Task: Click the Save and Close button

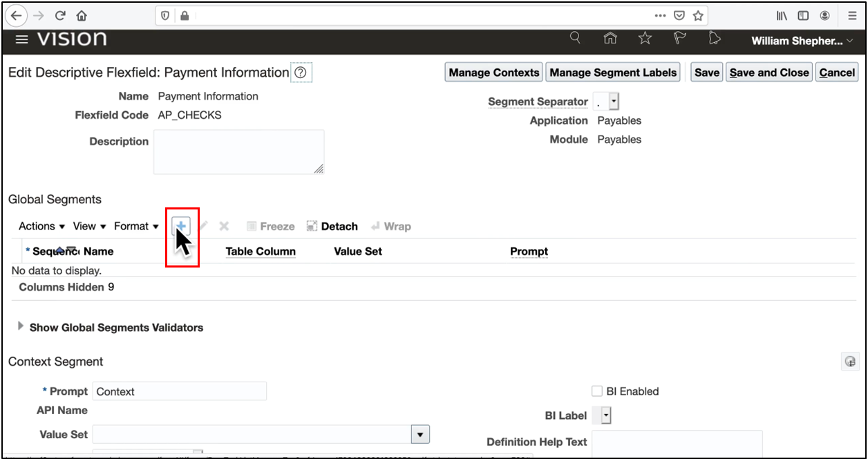Action: click(x=768, y=73)
